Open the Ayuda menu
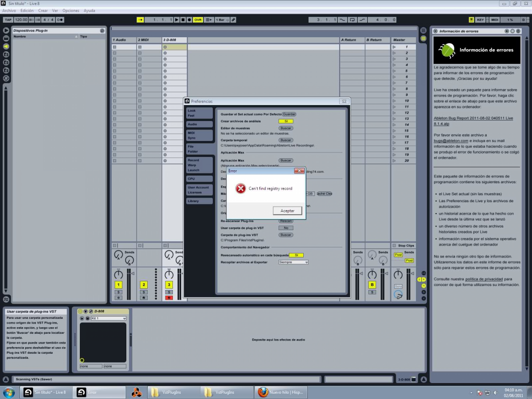The height and width of the screenshot is (399, 532). click(x=89, y=10)
